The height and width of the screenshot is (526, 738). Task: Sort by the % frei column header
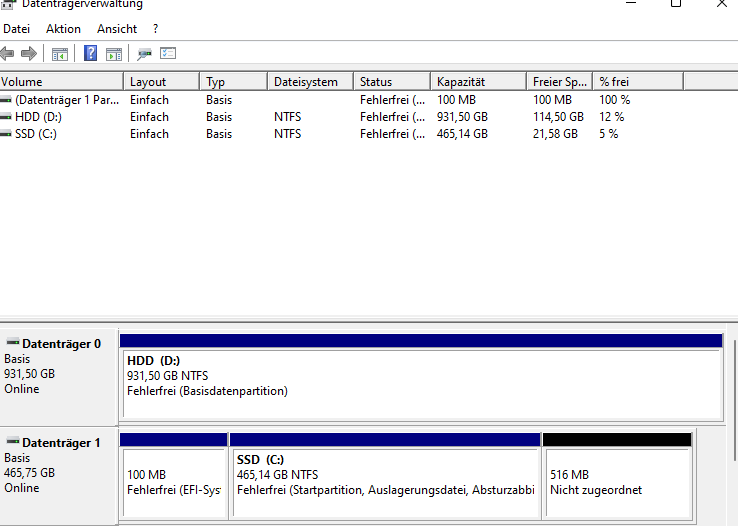638,81
